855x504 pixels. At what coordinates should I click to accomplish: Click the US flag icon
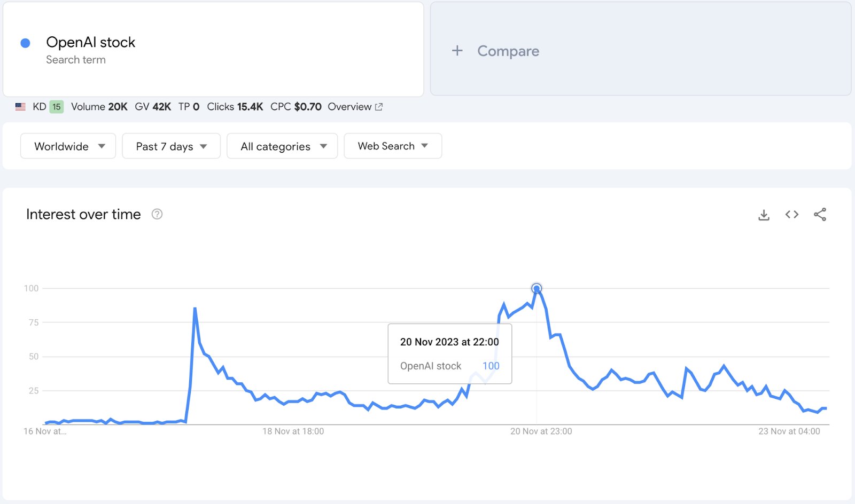tap(20, 106)
